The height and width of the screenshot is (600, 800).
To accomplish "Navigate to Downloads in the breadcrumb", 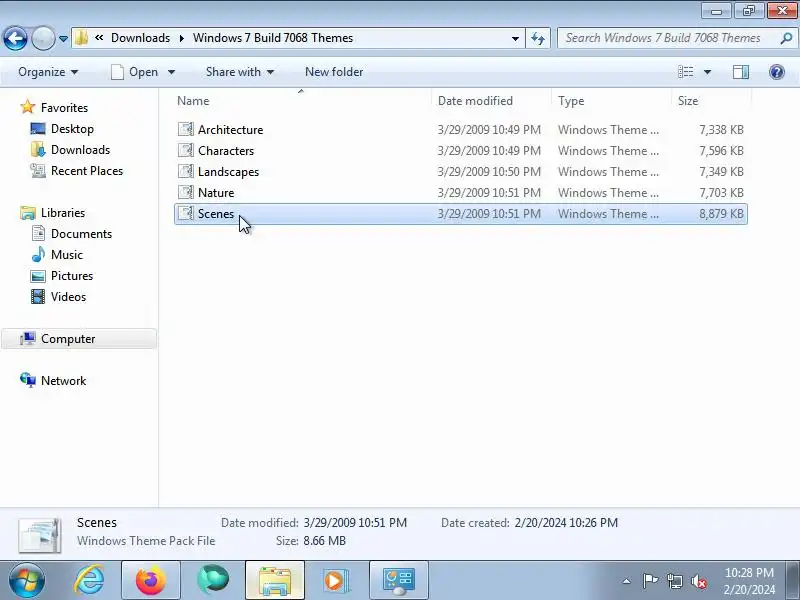I will (140, 38).
